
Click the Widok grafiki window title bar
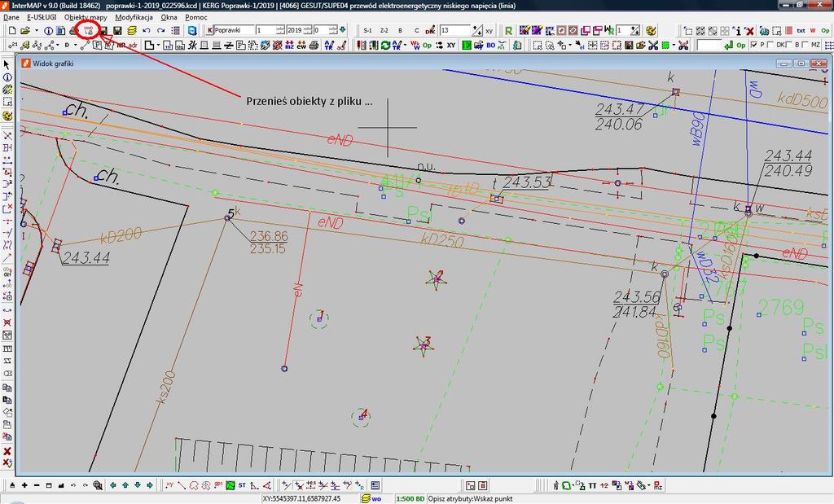(x=424, y=64)
